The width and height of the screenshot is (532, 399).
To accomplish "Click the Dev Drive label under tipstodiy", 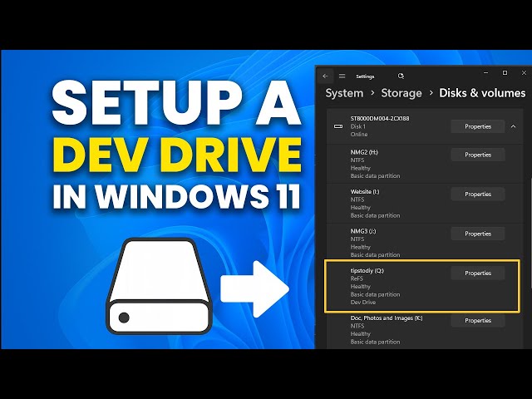I will coord(363,303).
